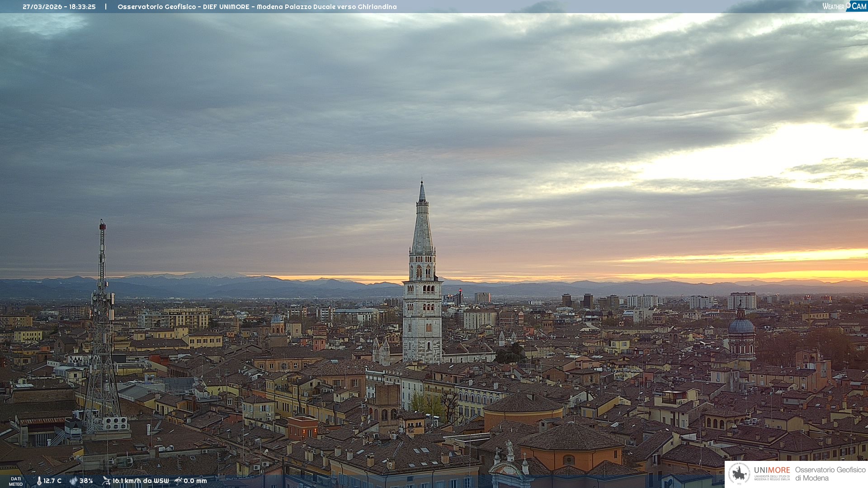The width and height of the screenshot is (868, 488).
Task: Click the rain umbrella precipitation icon
Action: (178, 481)
